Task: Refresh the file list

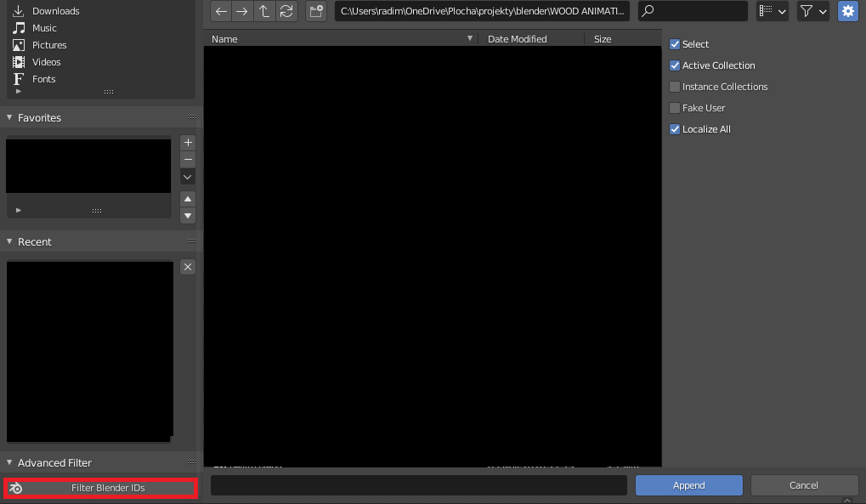Action: tap(286, 11)
